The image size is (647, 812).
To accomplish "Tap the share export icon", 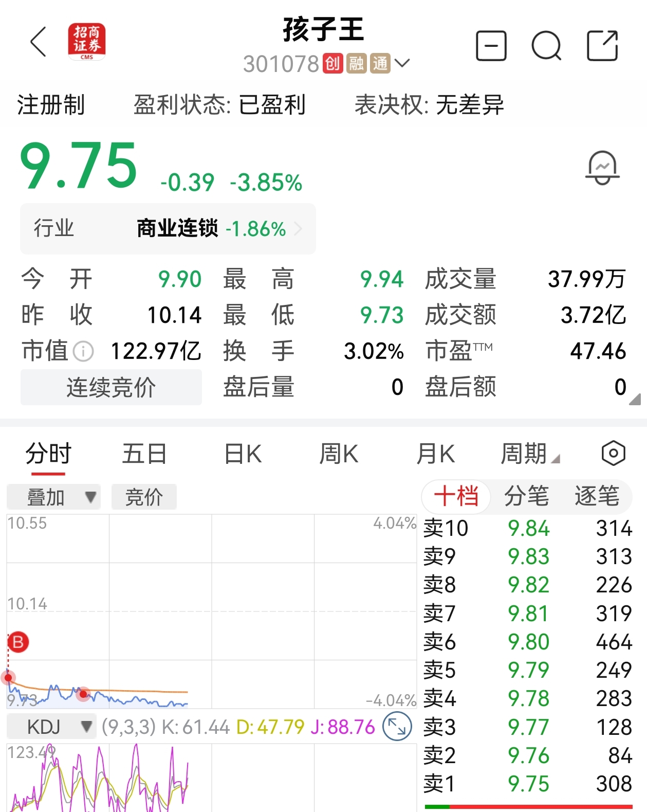I will (602, 46).
